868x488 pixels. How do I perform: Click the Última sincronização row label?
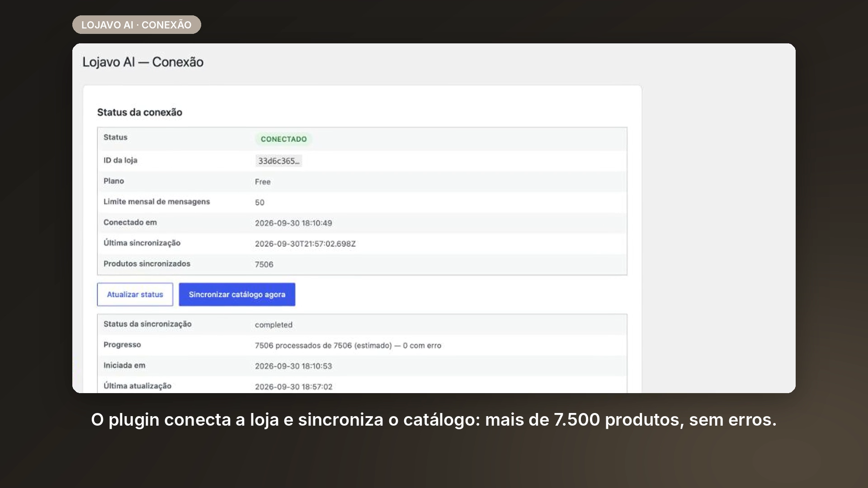click(142, 243)
